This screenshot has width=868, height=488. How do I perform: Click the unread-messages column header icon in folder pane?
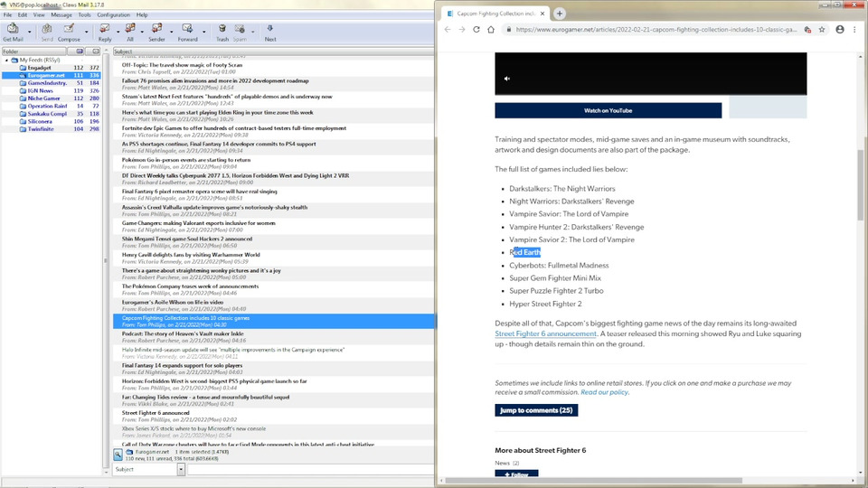[96, 51]
